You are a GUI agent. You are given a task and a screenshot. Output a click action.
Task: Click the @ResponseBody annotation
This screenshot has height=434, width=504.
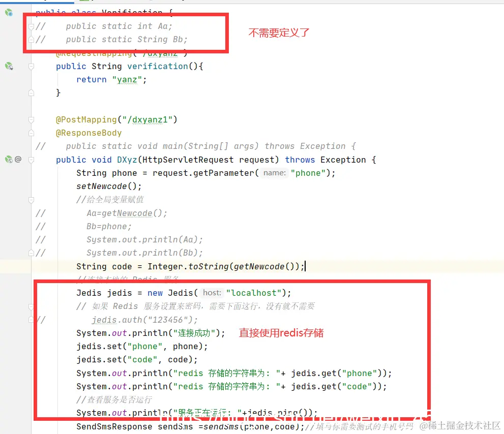(88, 133)
